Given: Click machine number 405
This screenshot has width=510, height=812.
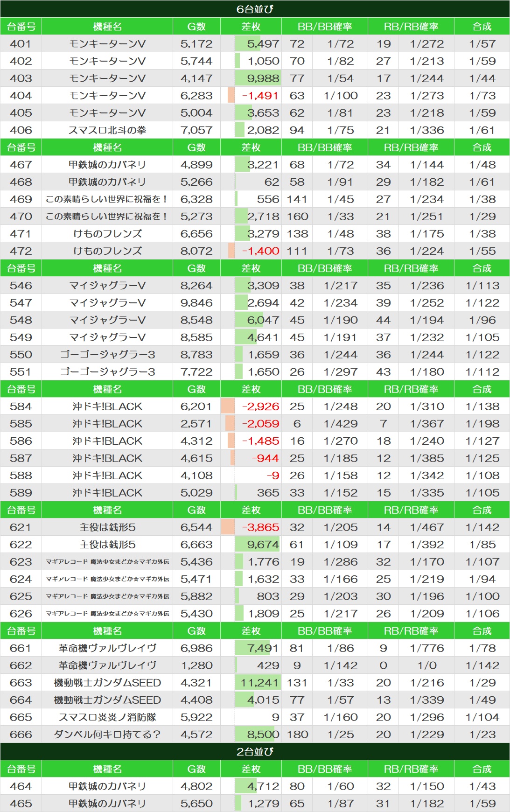Looking at the screenshot, I should click(x=21, y=113).
